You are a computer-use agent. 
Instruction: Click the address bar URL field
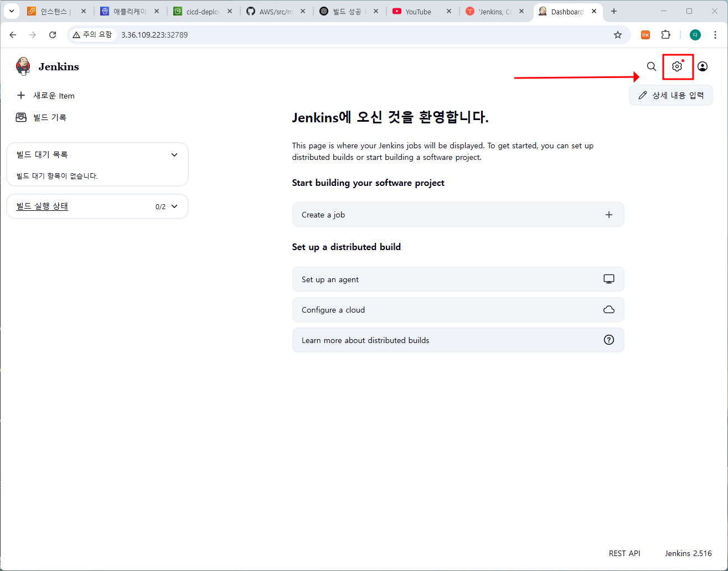point(349,35)
